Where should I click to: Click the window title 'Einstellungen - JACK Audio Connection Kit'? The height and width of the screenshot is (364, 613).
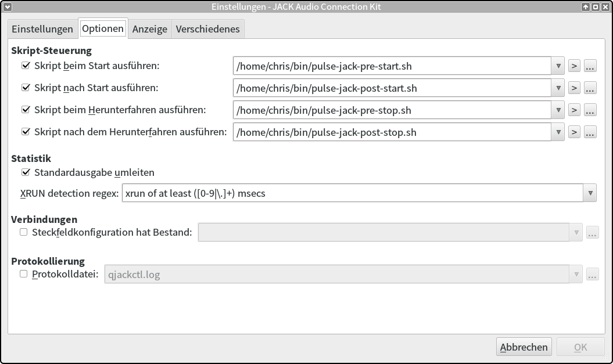[x=296, y=6]
